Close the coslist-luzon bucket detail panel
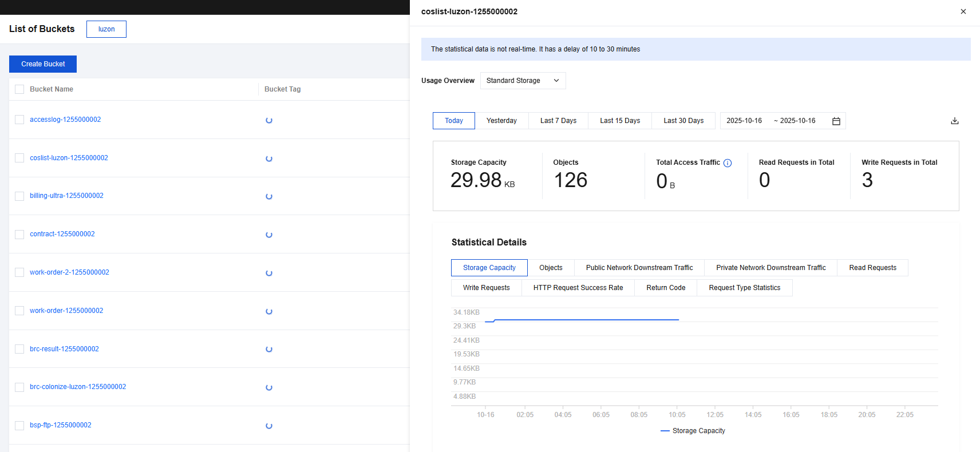This screenshot has width=980, height=452. coord(963,11)
